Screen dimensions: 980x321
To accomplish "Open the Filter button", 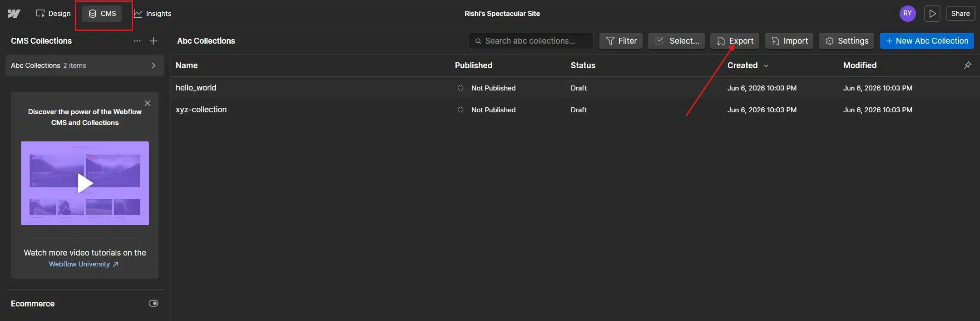I will coord(621,41).
